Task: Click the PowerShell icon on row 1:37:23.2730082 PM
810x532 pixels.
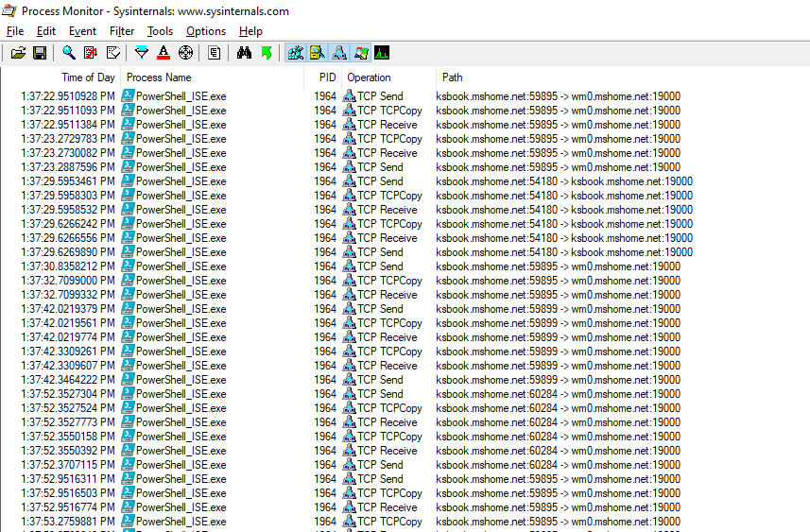Action: (129, 153)
